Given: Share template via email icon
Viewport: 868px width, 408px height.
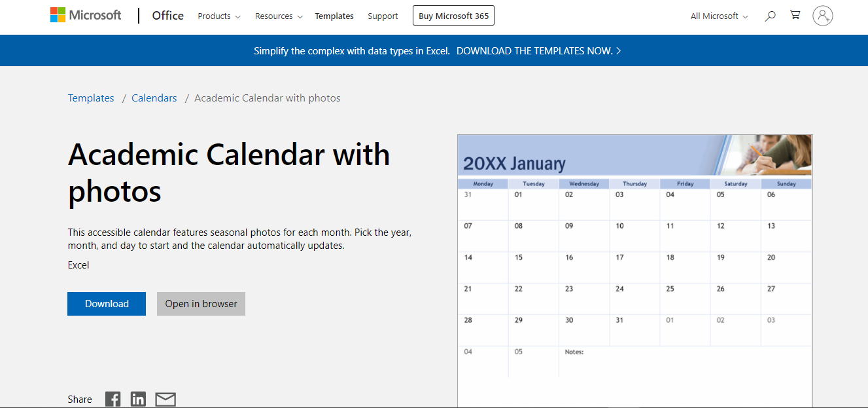Looking at the screenshot, I should tap(165, 399).
